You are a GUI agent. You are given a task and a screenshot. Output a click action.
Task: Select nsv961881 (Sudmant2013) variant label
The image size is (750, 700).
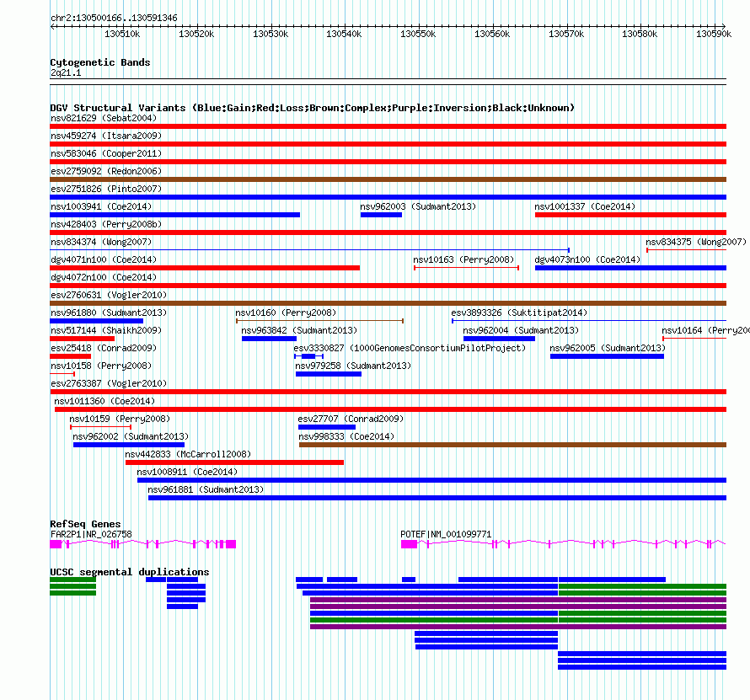pyautogui.click(x=206, y=489)
